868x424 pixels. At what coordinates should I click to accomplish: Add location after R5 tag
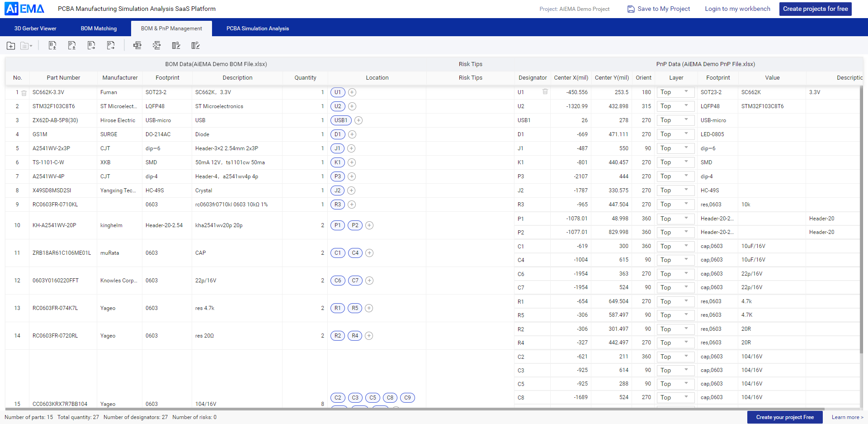pyautogui.click(x=369, y=308)
